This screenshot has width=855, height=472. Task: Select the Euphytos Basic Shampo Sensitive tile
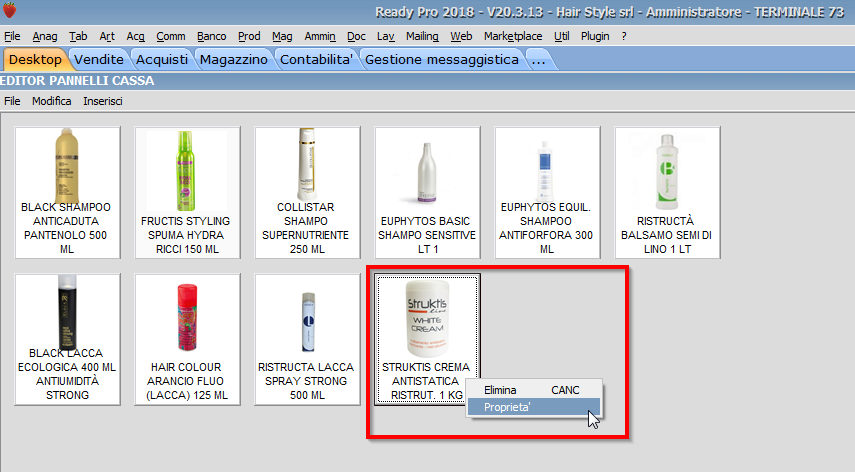tap(428, 192)
